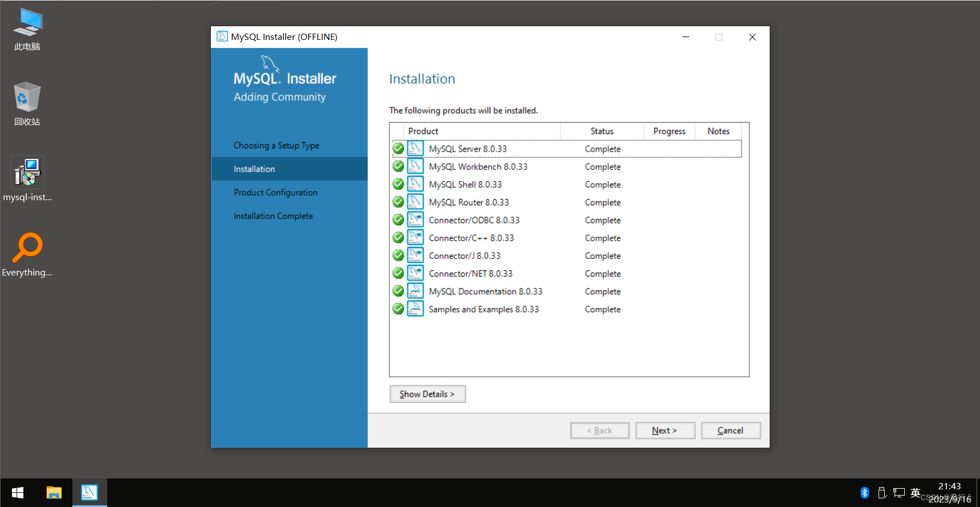Viewport: 980px width, 507px height.
Task: Click the MySQL Installer taskbar button
Action: pyautogui.click(x=90, y=493)
